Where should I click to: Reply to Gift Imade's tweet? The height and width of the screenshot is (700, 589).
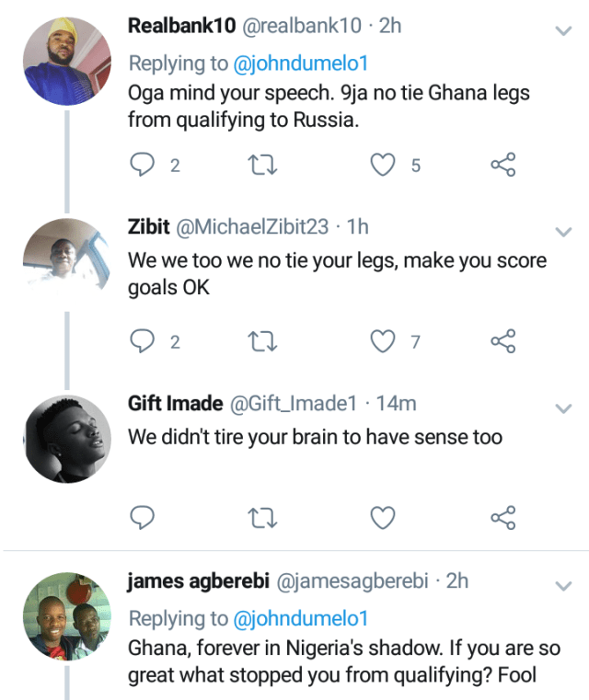(x=141, y=518)
